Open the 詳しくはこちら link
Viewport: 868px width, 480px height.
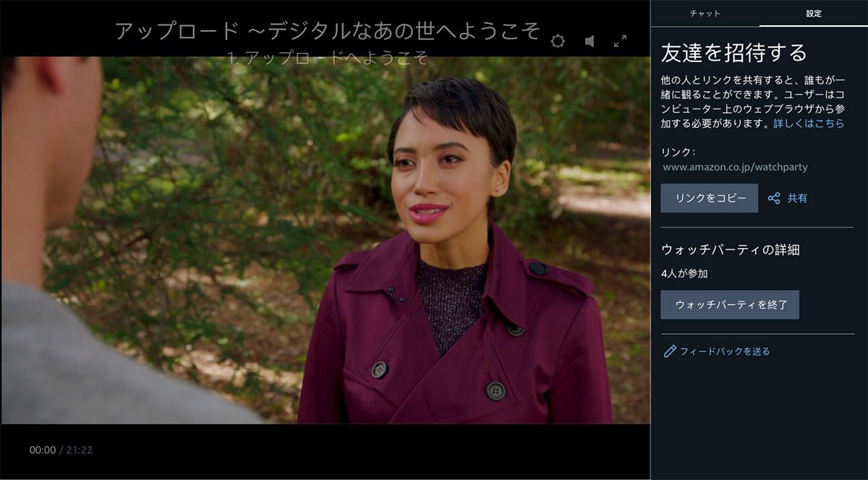(809, 124)
